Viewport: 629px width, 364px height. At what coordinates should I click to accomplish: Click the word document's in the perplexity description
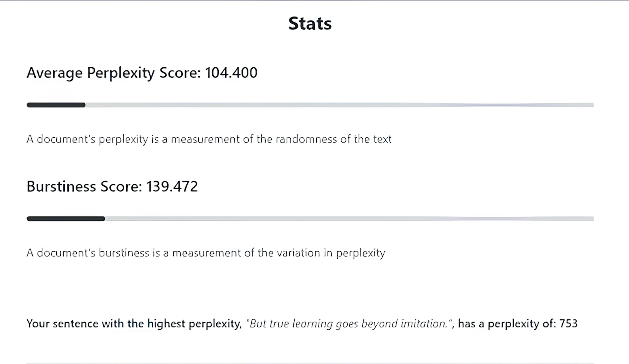point(66,139)
